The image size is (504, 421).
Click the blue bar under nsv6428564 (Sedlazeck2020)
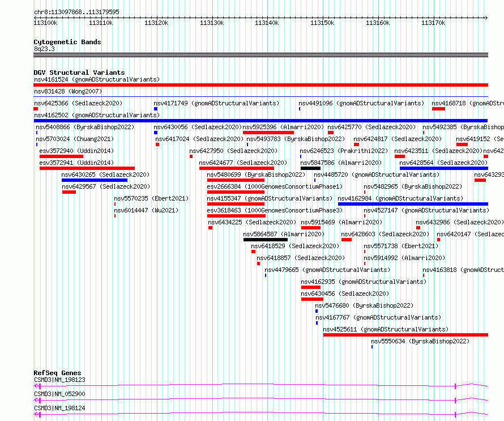tap(444, 168)
